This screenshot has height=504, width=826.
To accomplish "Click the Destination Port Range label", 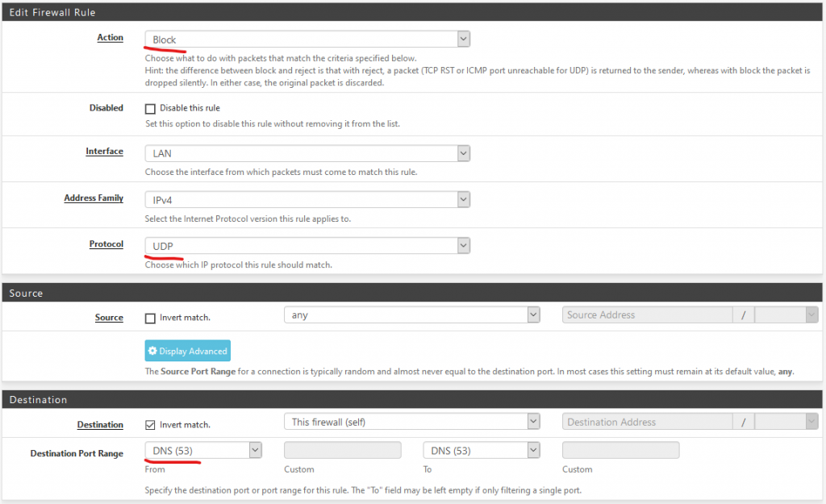I will [x=77, y=453].
